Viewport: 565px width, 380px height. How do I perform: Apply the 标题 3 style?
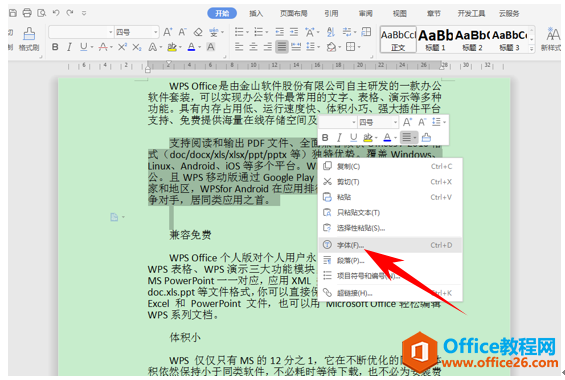509,39
